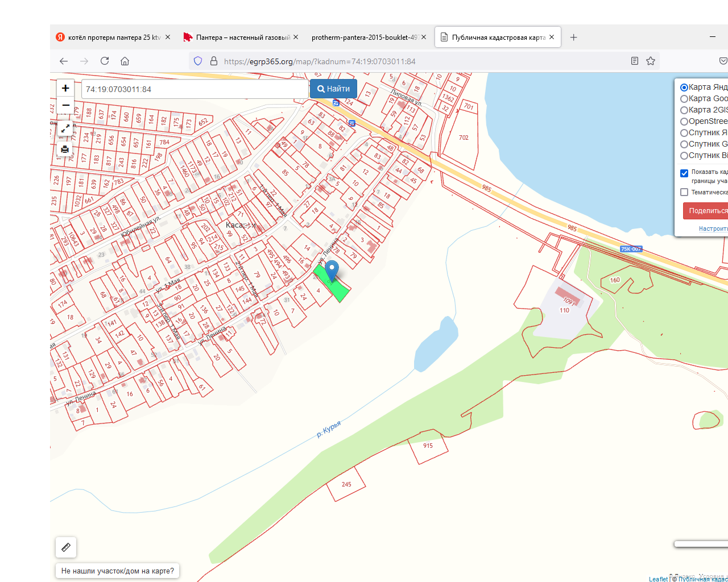Click the cadastral number search field
The height and width of the screenshot is (582, 728).
point(195,89)
